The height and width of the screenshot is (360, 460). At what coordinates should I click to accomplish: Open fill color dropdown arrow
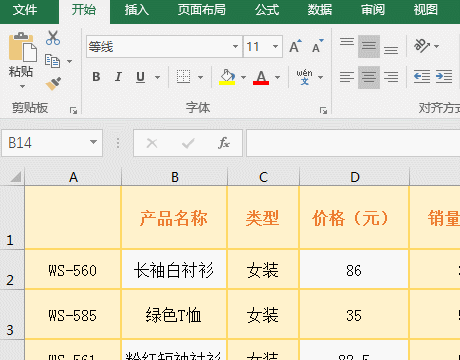(243, 77)
